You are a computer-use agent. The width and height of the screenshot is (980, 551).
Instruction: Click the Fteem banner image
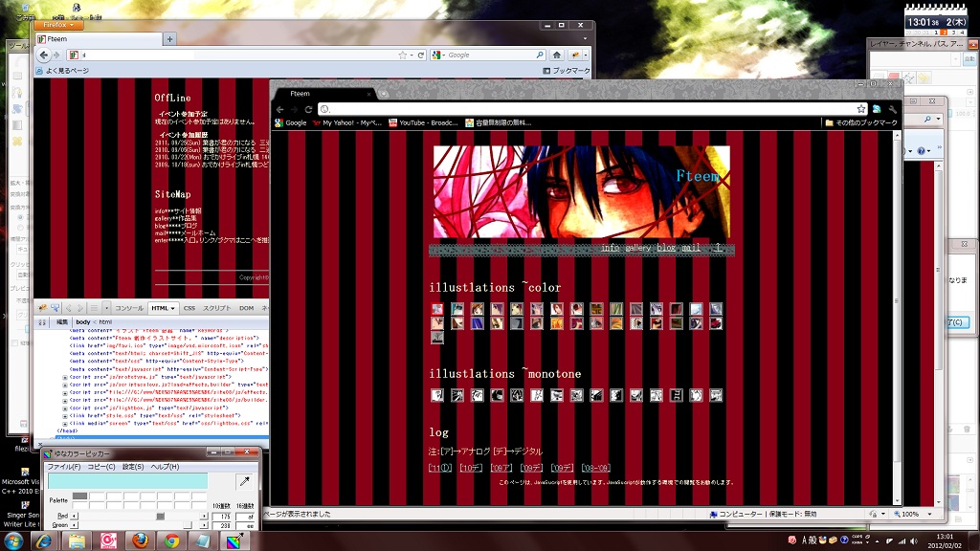(581, 191)
